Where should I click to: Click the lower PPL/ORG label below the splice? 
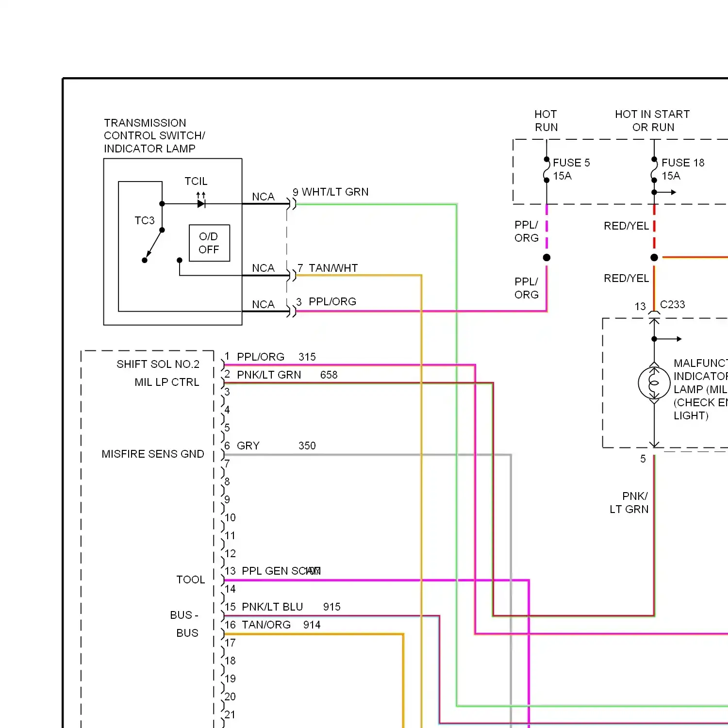pyautogui.click(x=527, y=288)
